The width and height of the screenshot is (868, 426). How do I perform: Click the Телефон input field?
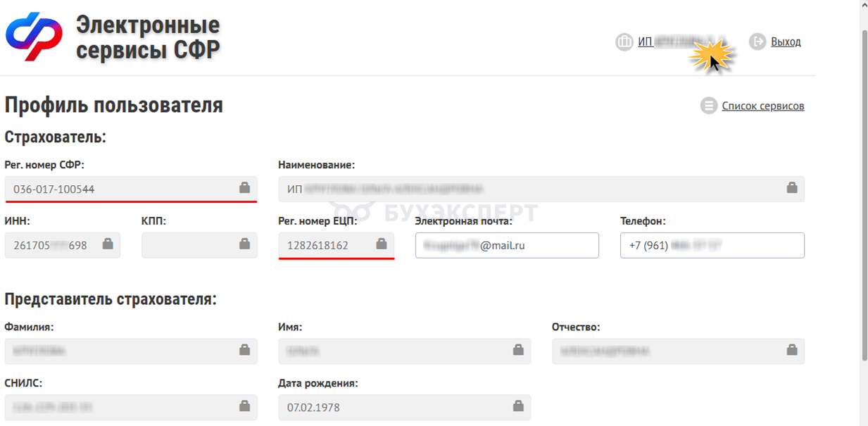tap(712, 246)
